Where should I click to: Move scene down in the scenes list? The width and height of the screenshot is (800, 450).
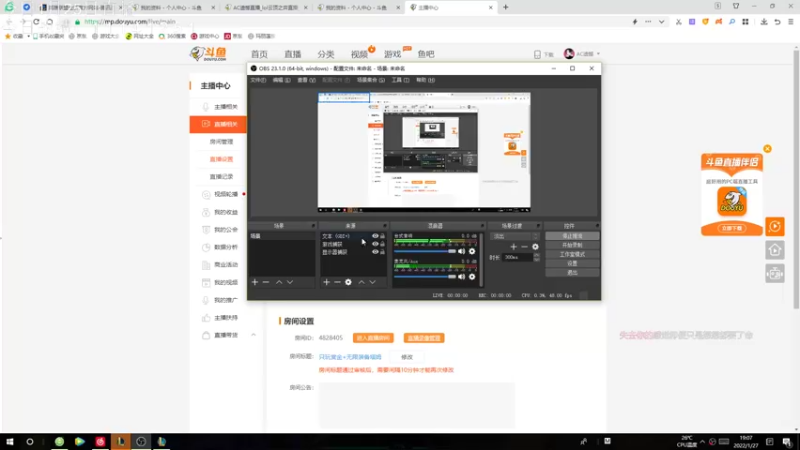[290, 282]
